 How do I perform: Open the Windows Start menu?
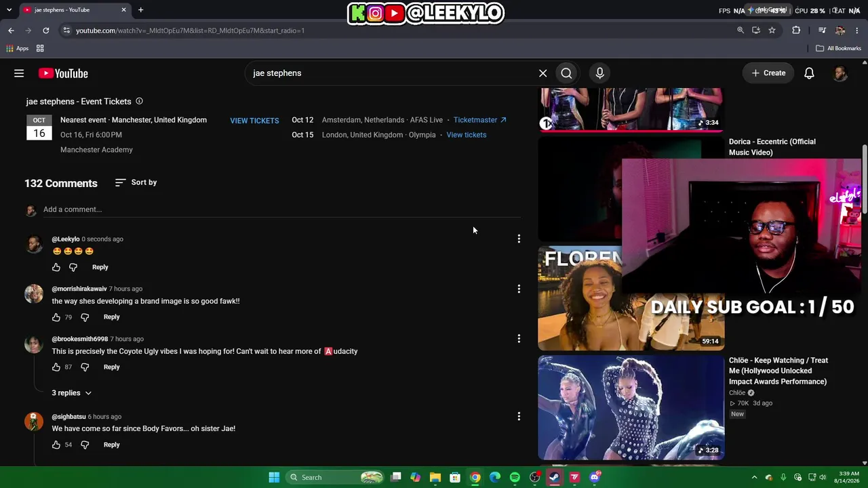[x=274, y=477]
